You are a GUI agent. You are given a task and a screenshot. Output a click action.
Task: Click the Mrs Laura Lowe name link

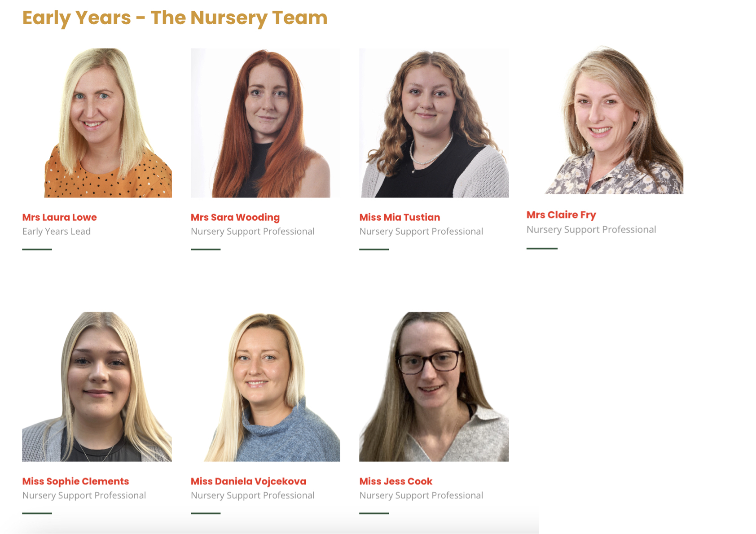coord(59,217)
